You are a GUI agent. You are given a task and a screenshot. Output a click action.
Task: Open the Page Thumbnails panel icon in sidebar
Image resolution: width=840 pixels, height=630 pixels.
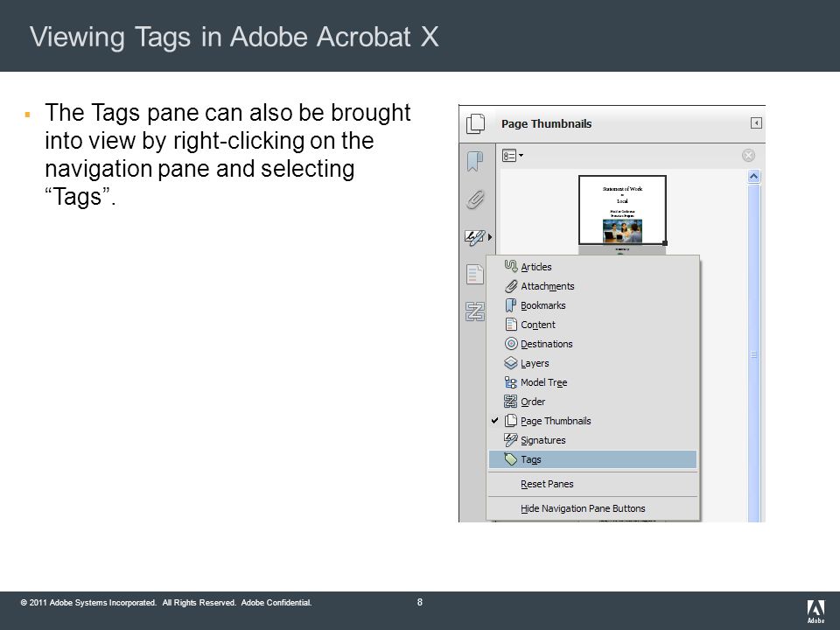[475, 123]
